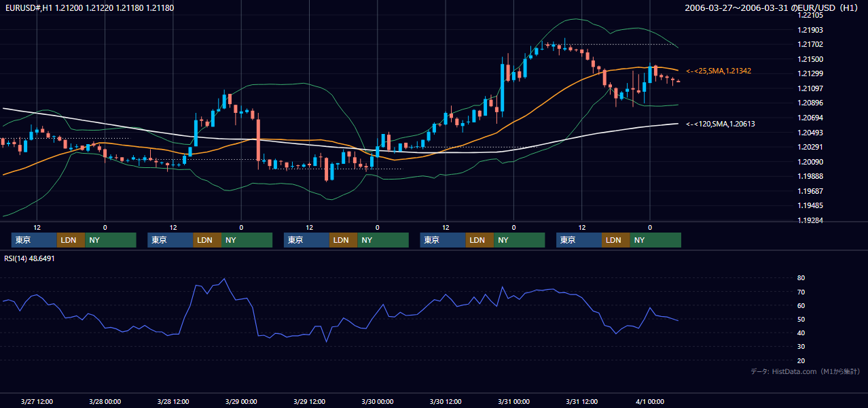This screenshot has width=868, height=408.
Task: Click the NY session block above 3/30 00:00
Action: pyautogui.click(x=383, y=240)
